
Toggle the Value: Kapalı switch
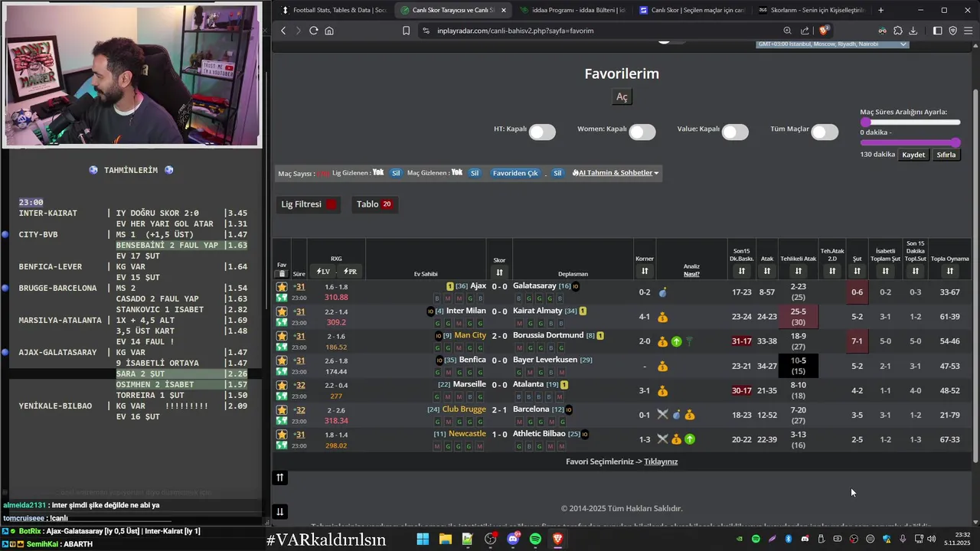[x=735, y=132]
